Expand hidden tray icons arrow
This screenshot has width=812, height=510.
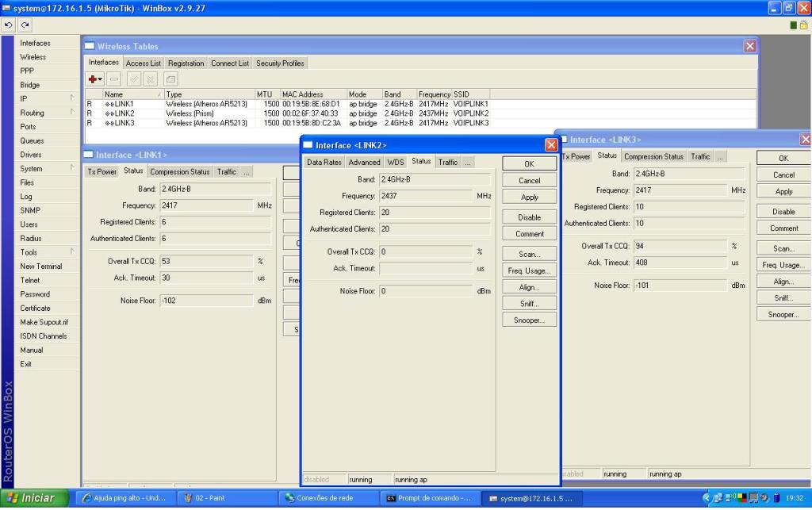pos(707,498)
